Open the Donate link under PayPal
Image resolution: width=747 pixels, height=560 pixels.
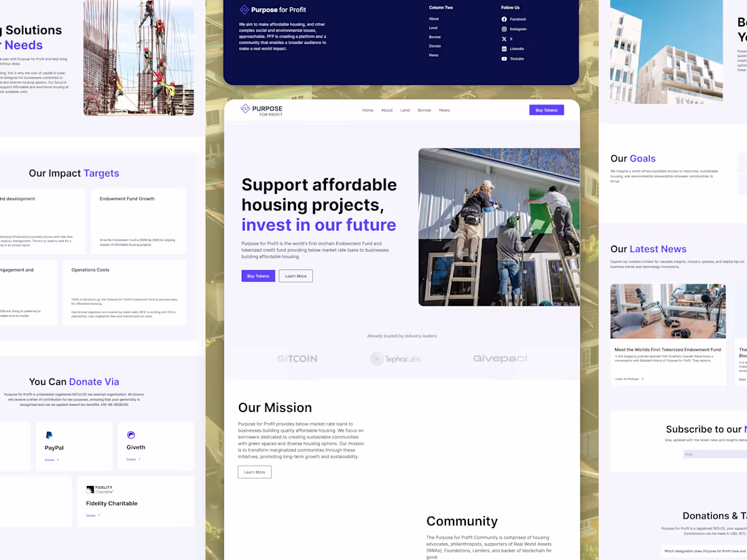[x=50, y=460]
